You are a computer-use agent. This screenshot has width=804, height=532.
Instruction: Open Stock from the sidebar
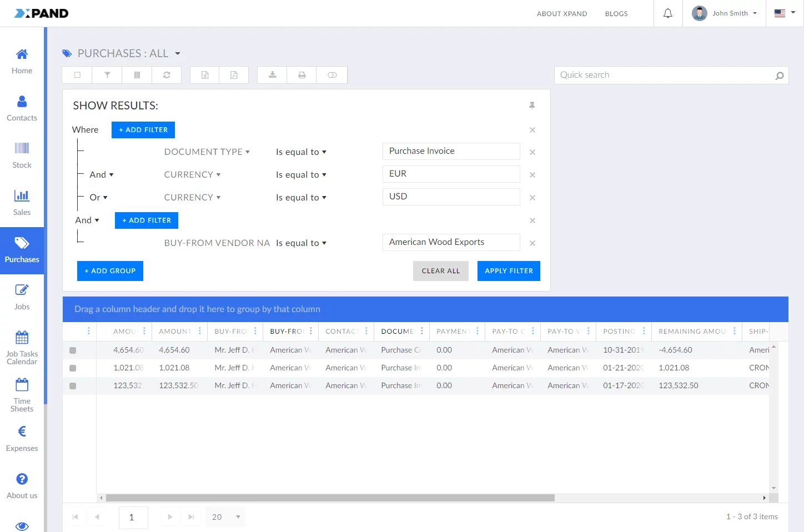point(22,155)
